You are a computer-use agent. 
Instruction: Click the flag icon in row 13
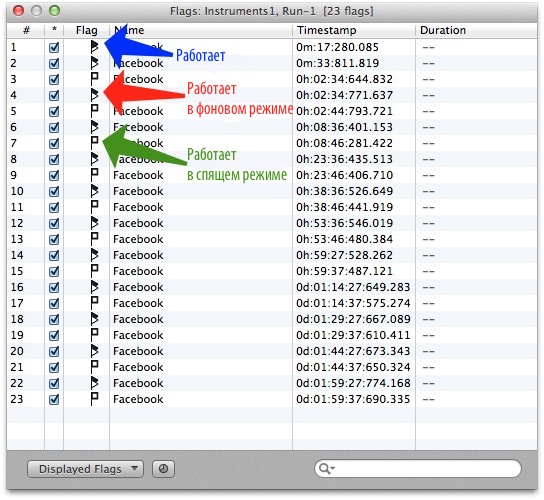pos(94,239)
